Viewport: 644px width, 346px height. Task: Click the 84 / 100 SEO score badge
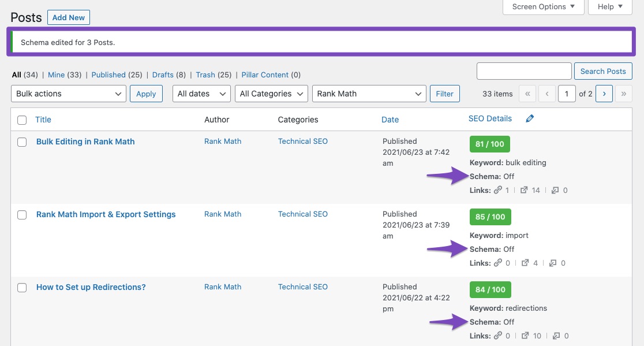coord(491,290)
